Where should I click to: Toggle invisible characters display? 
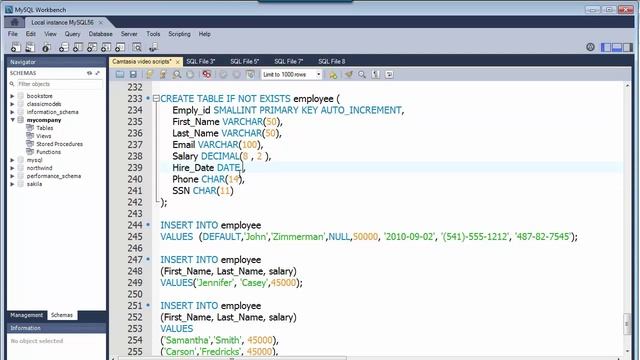(x=376, y=74)
